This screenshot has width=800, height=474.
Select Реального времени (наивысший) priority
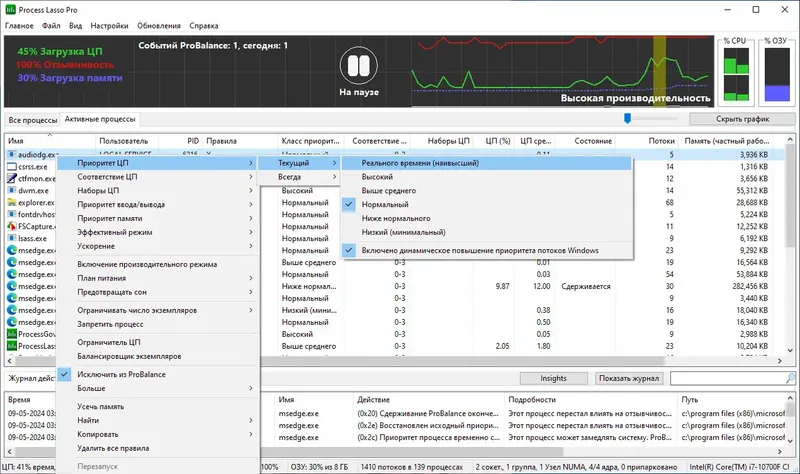pos(487,163)
